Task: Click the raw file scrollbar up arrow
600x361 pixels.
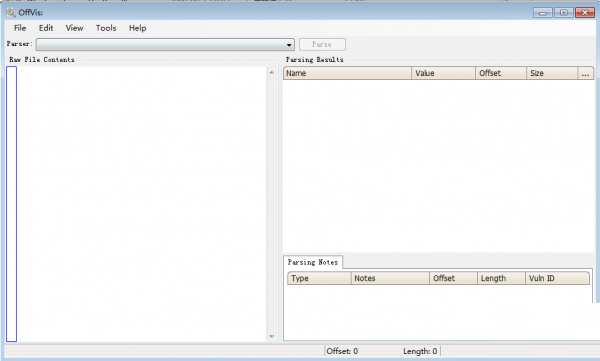Action: (272, 72)
